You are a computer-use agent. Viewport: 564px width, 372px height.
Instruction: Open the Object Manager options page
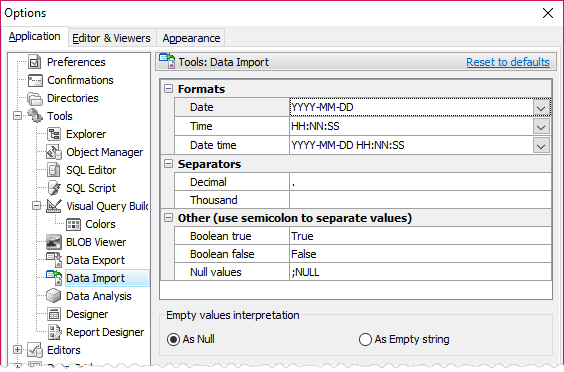(x=105, y=152)
